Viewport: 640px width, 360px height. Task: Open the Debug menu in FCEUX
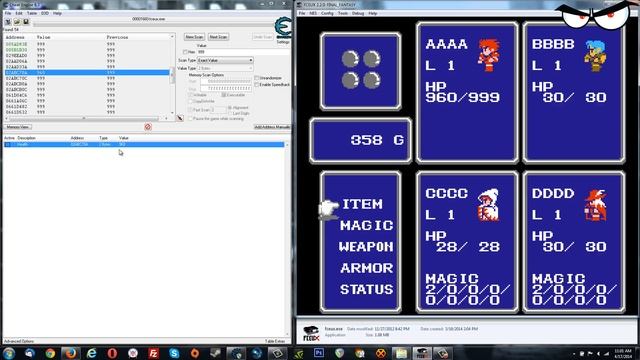(x=358, y=13)
